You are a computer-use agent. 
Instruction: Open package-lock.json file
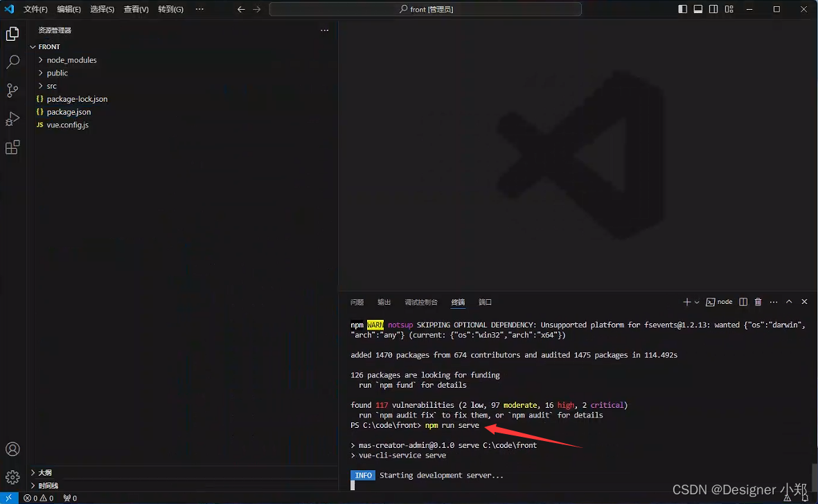tap(183, 99)
